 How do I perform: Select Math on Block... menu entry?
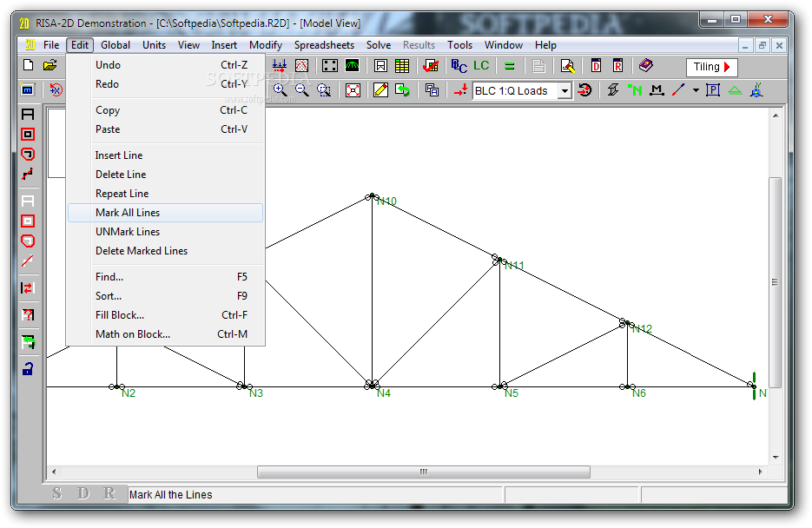tap(165, 334)
